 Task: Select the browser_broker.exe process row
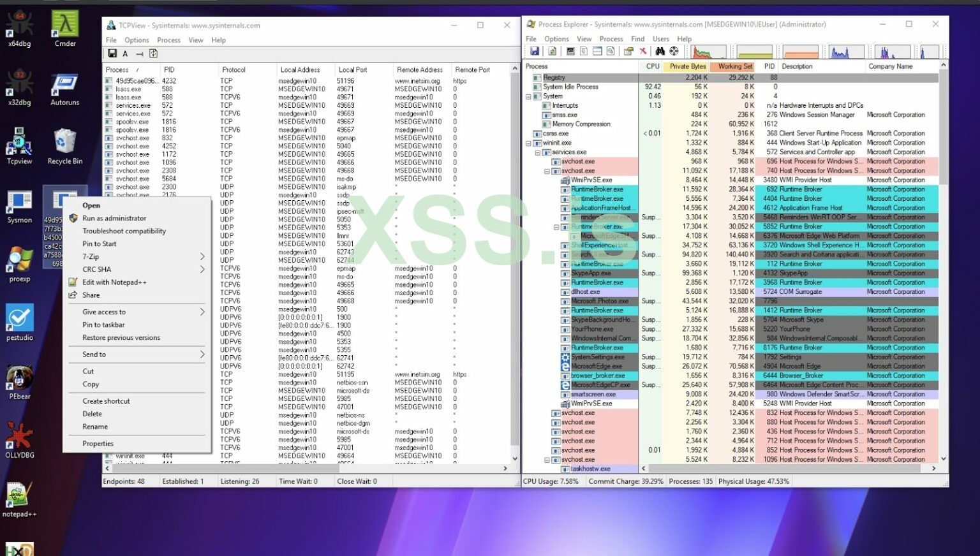coord(731,376)
